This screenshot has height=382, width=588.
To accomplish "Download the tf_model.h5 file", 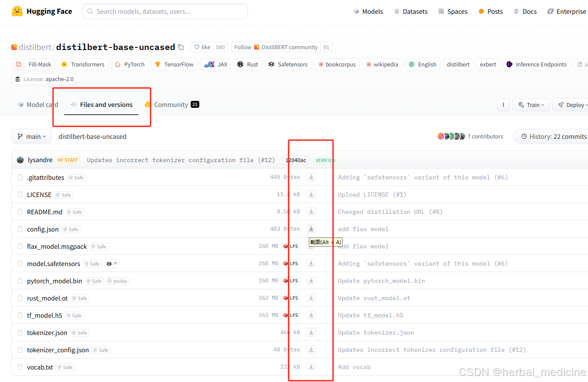I will point(311,315).
